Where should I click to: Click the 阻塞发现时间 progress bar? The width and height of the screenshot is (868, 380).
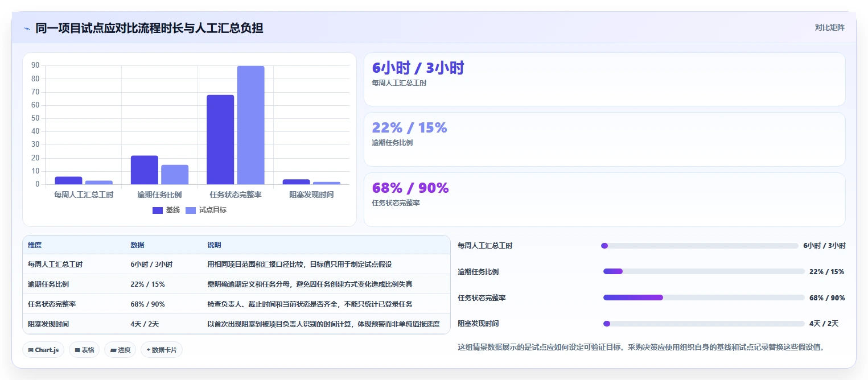[x=704, y=324]
